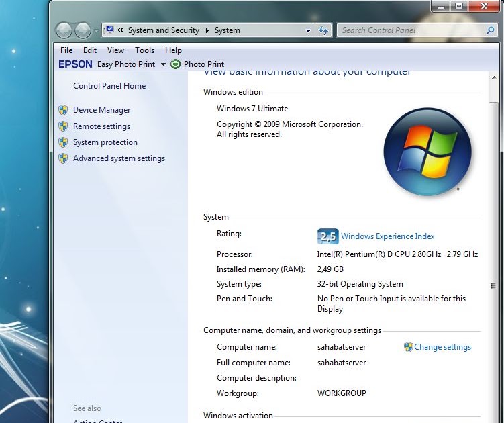Open recent pages dropdown beside navigation arrows
This screenshot has height=423, width=504.
point(96,31)
